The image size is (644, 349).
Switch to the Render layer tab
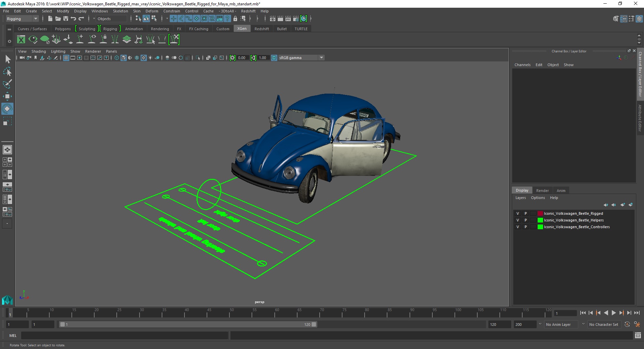[542, 191]
